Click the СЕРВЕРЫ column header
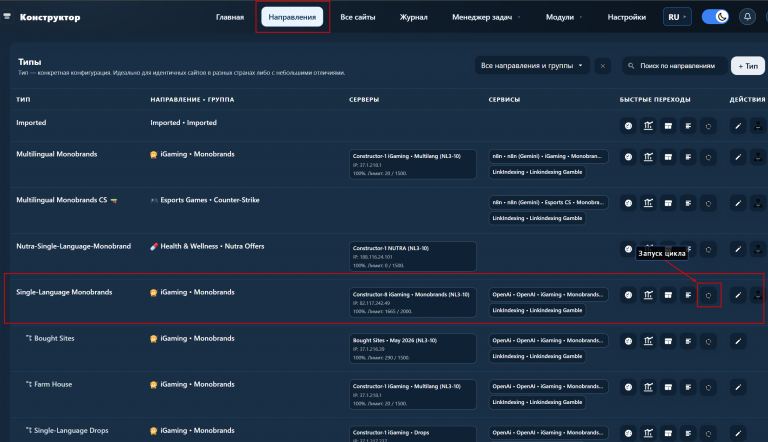The height and width of the screenshot is (442, 768). 364,99
